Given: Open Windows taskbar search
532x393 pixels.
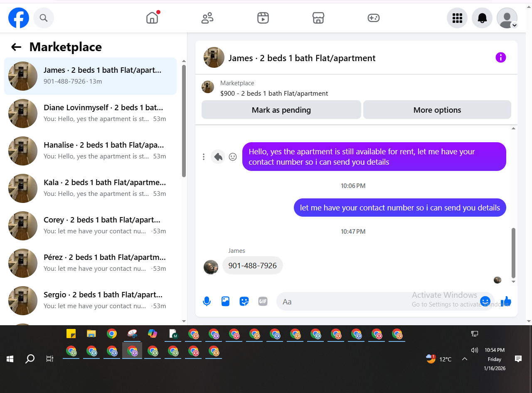Looking at the screenshot, I should click(x=30, y=358).
